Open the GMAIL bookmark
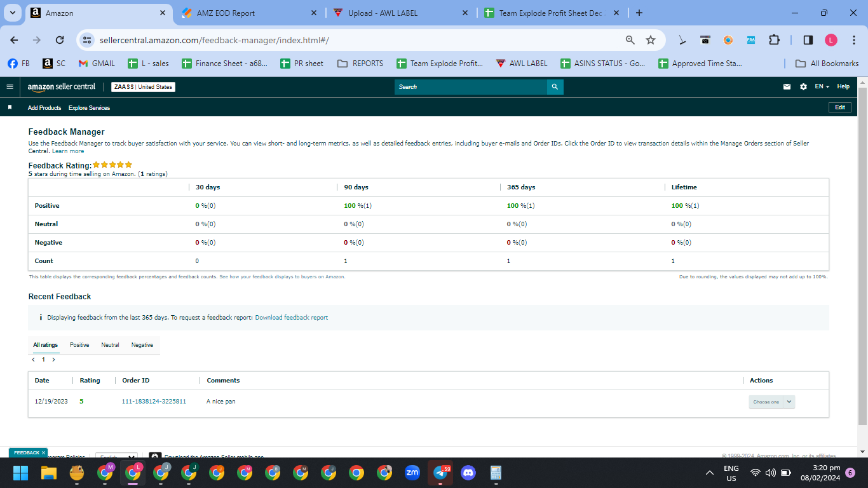 pos(97,64)
